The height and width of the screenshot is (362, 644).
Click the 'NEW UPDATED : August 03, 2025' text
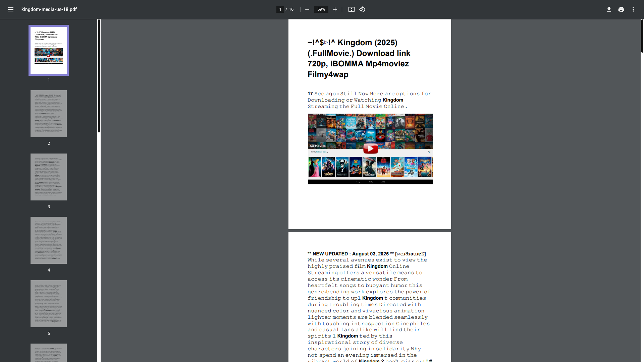point(351,254)
